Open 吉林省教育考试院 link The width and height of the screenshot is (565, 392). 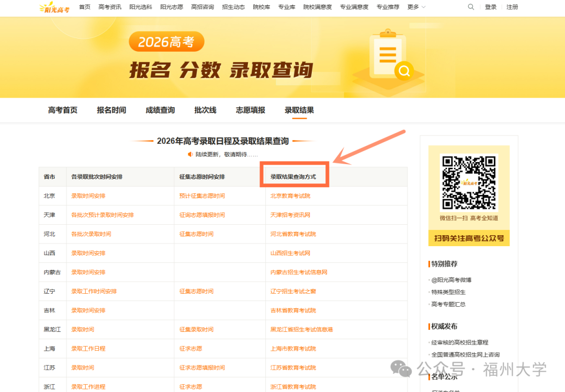coord(293,310)
